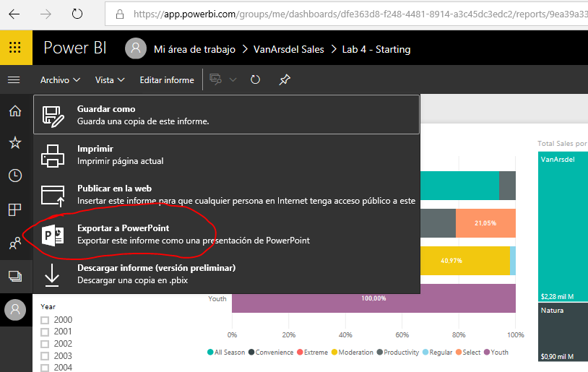Open Favorites star in sidebar
Viewport: 588px width, 372px height.
click(15, 143)
